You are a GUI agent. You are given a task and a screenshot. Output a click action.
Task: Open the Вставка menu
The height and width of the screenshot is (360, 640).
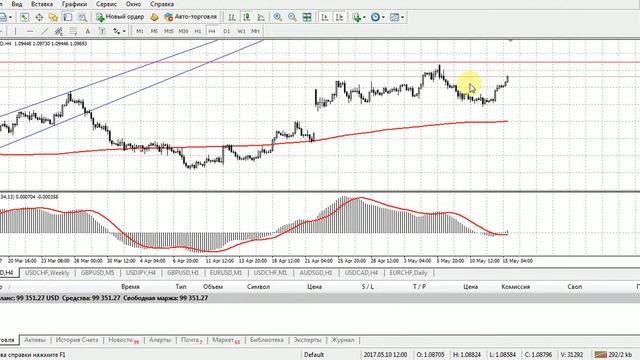(x=42, y=4)
